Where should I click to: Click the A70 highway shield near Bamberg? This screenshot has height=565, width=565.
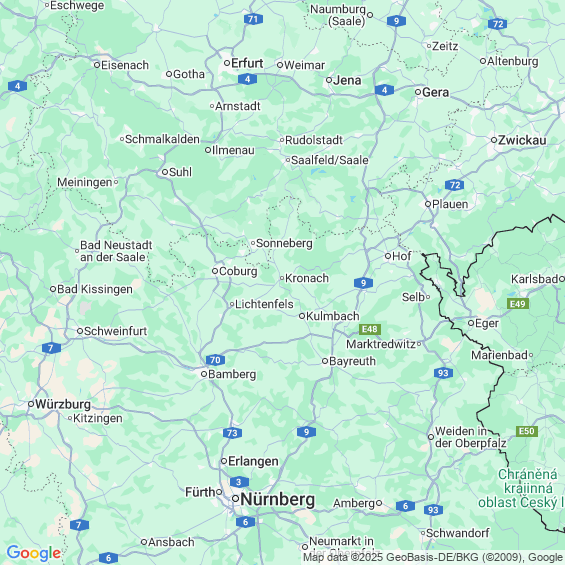click(x=215, y=360)
